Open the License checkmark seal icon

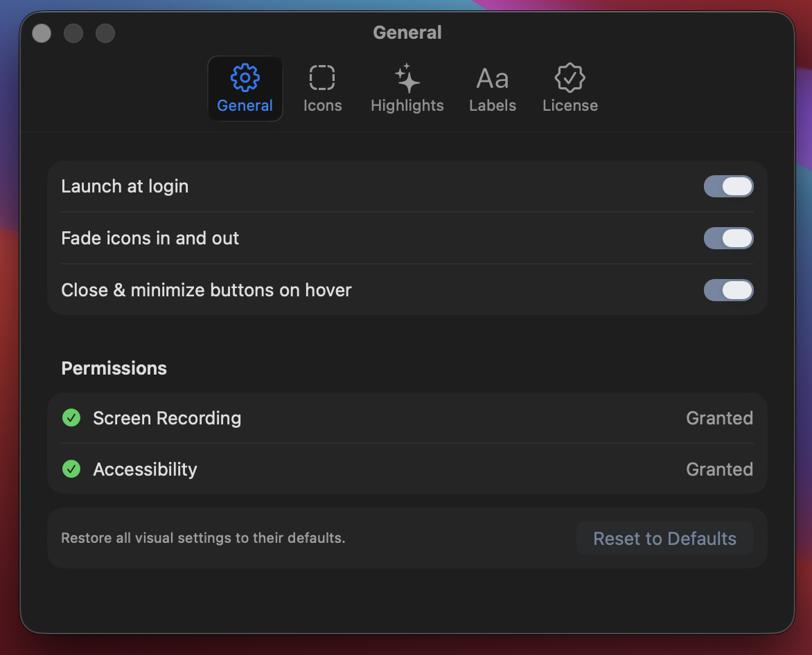570,78
